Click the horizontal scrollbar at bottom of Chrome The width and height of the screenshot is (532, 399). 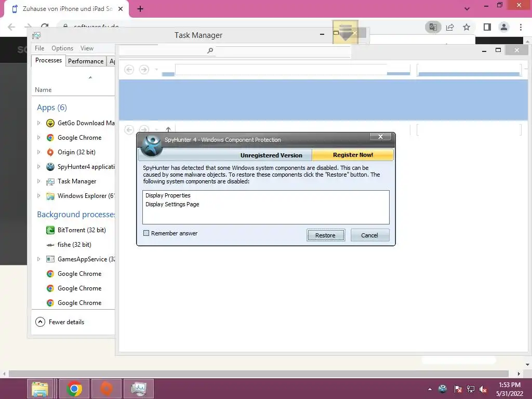point(258,374)
